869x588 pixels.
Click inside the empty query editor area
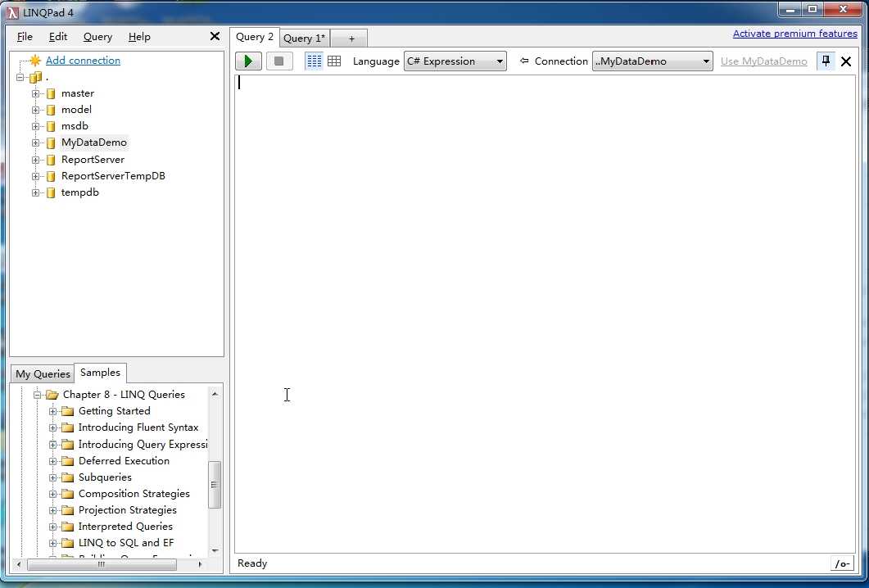click(x=545, y=314)
